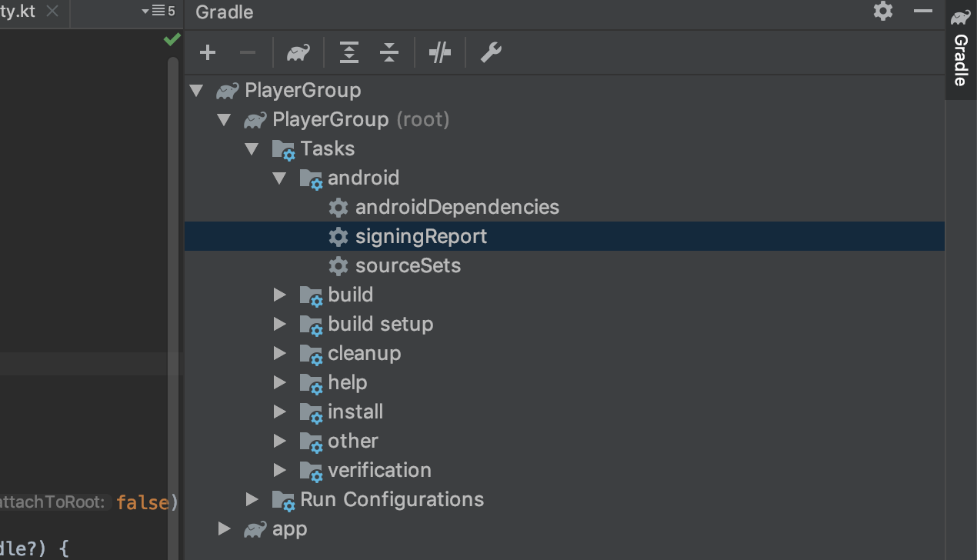The image size is (977, 560).
Task: Click the other folder icon
Action: [312, 442]
